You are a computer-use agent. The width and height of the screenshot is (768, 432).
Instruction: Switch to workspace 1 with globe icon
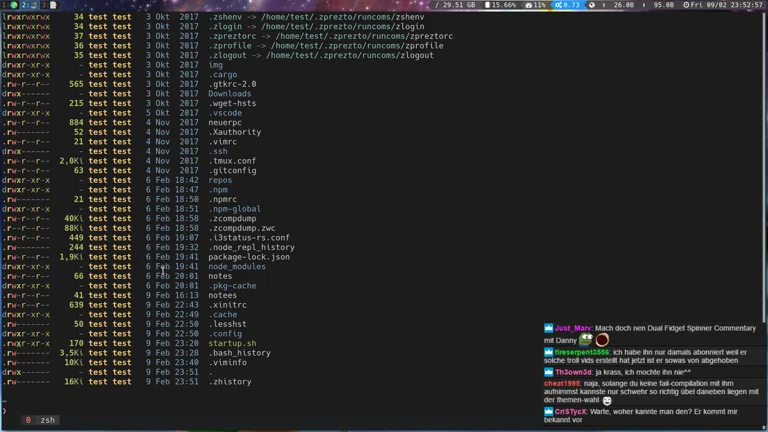10,5
